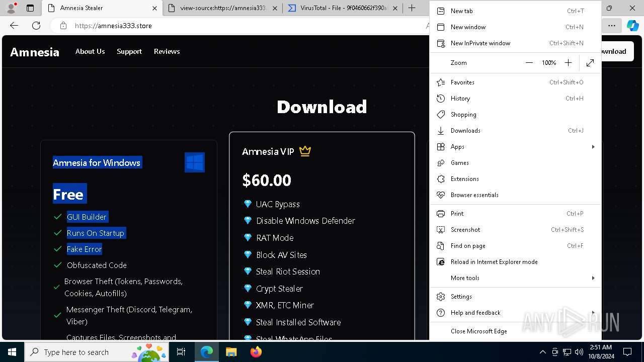Screen dimensions: 644x362
Task: Switch to Amnesia Stealer tab
Action: coord(102,8)
